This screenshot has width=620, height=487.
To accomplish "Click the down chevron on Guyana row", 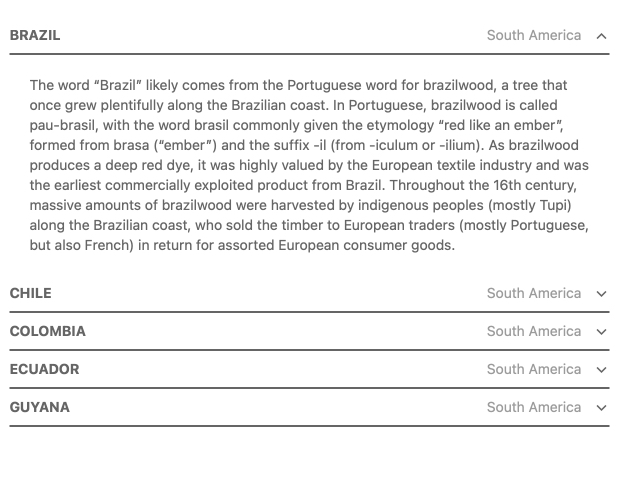I will [601, 408].
